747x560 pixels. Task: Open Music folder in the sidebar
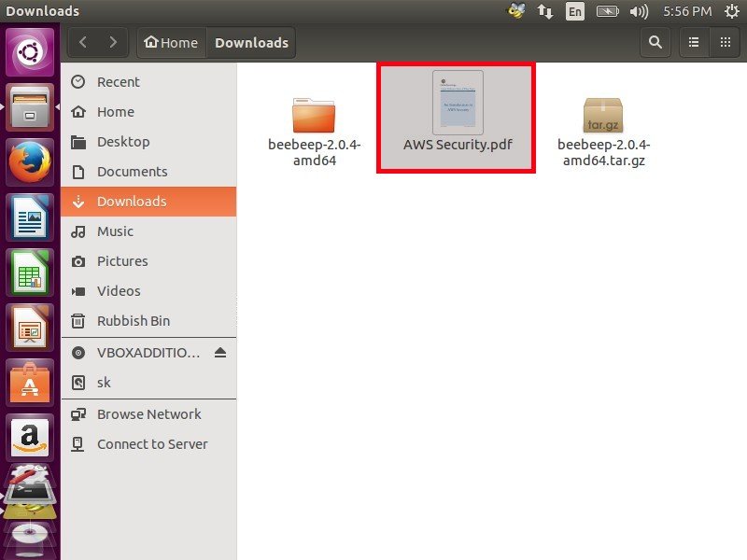(148, 231)
